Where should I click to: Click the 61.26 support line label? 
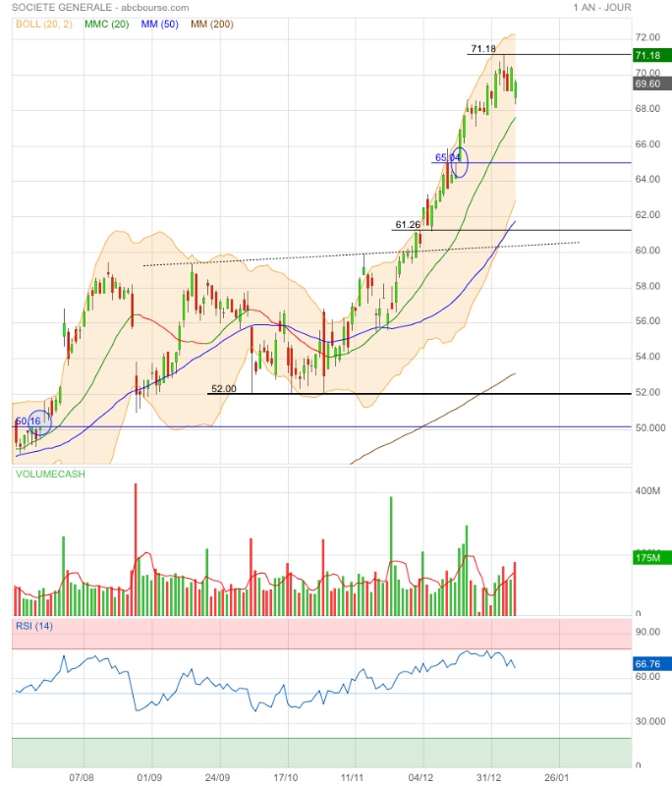click(408, 225)
